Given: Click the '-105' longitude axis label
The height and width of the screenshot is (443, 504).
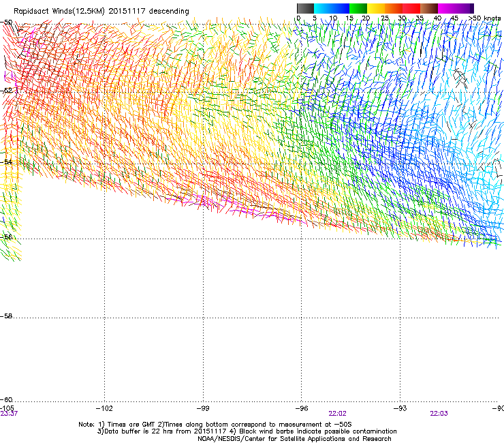Looking at the screenshot, I should [x=7, y=408].
